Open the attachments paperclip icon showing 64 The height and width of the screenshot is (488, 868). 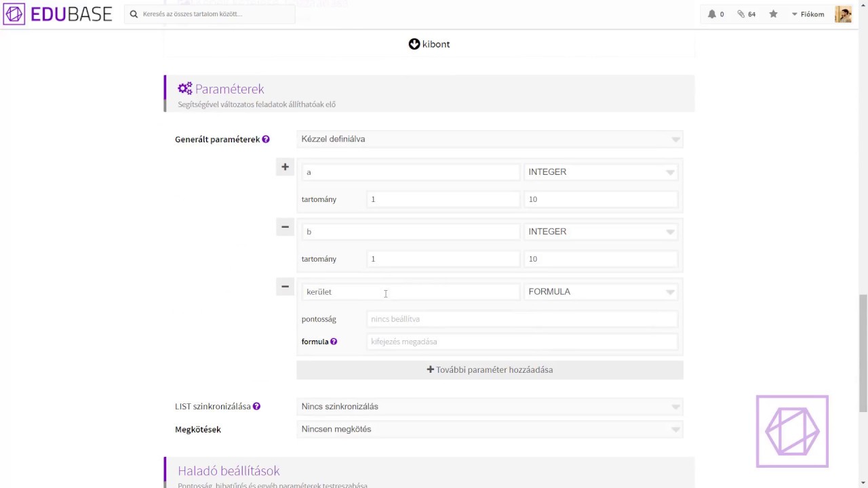point(741,14)
